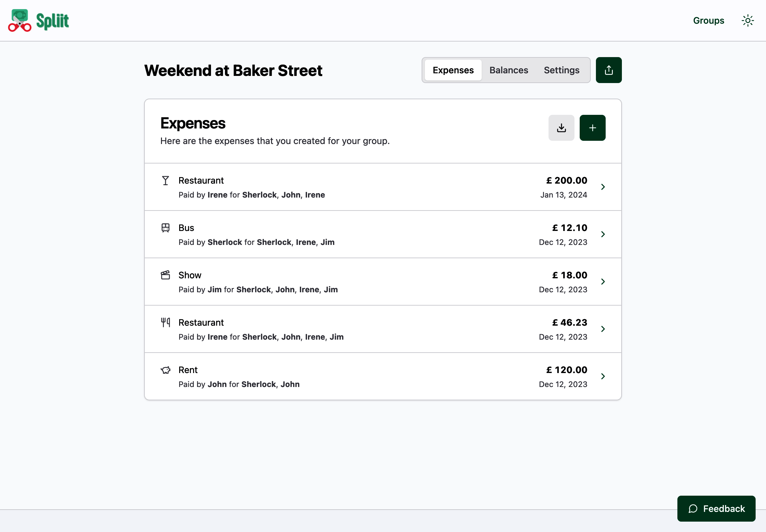766x532 pixels.
Task: Click the Spliit scissors logo
Action: [x=20, y=21]
